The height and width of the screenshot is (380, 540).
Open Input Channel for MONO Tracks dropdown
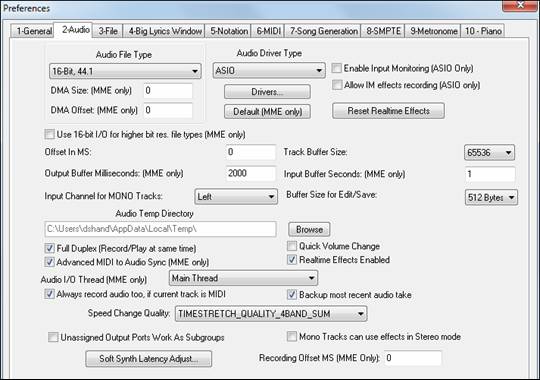pyautogui.click(x=236, y=197)
